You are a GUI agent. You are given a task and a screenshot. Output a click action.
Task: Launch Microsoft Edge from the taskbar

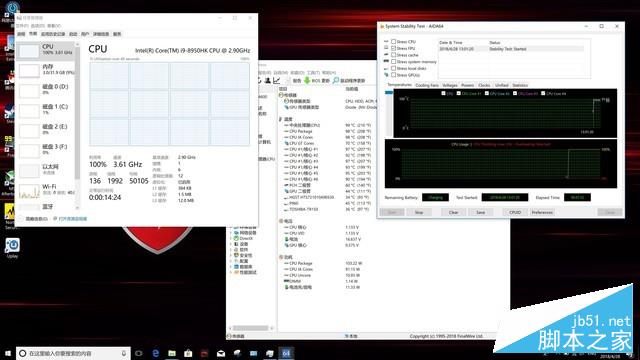tap(156, 353)
